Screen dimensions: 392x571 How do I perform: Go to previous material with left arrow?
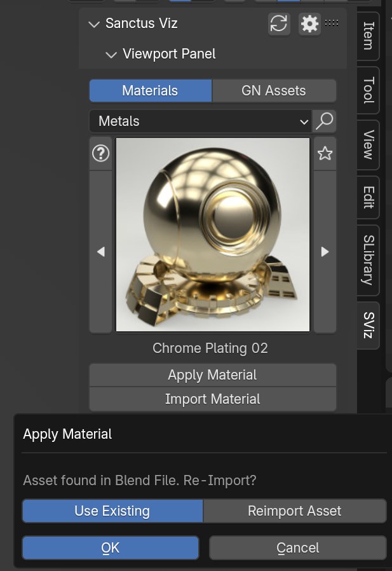[x=101, y=252]
